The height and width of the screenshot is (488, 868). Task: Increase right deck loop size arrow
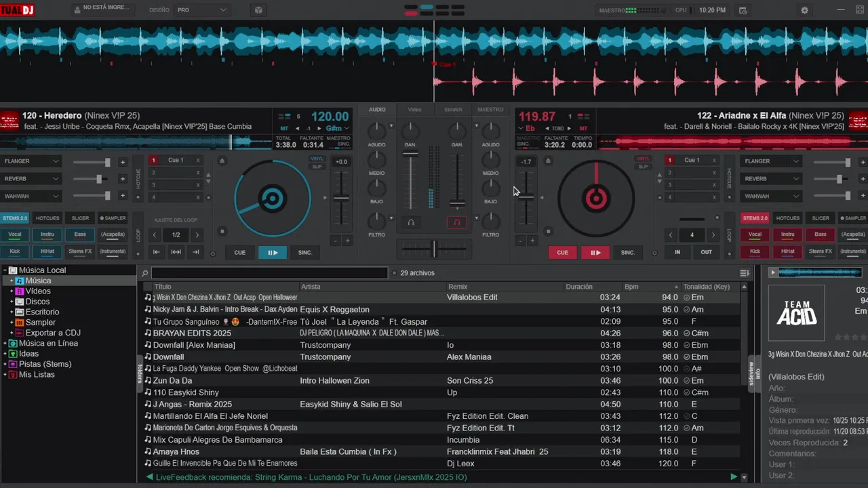[x=713, y=235]
